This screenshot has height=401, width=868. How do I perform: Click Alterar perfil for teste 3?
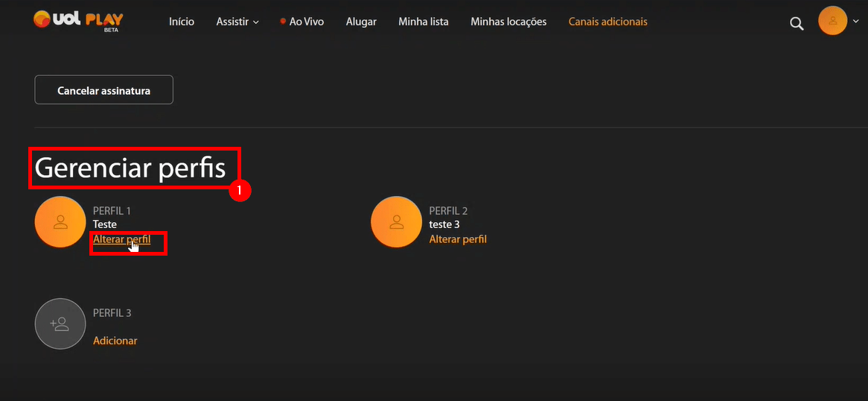458,239
